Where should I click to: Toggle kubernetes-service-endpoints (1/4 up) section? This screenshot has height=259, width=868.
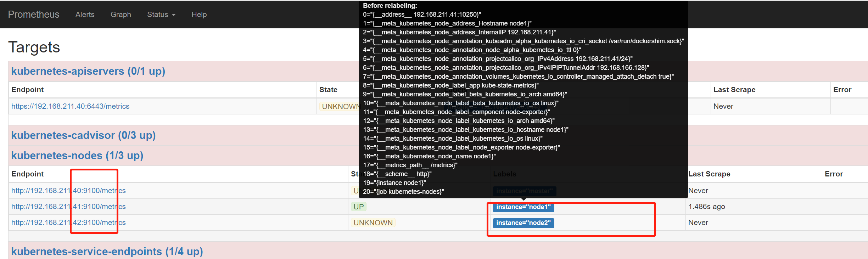coord(107,252)
